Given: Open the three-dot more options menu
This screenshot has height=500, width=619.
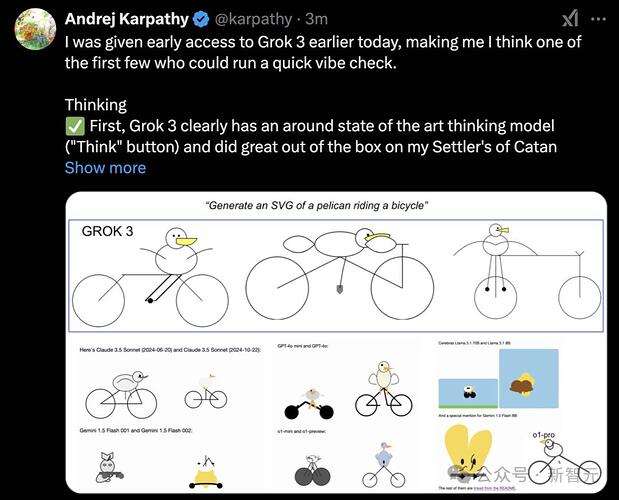Looking at the screenshot, I should click(598, 19).
